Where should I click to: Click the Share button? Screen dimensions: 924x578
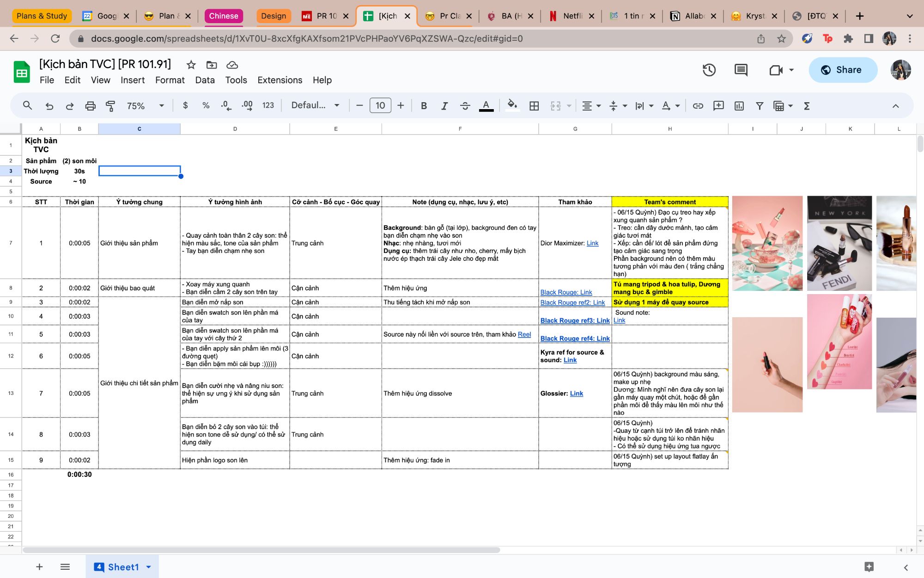(x=843, y=70)
